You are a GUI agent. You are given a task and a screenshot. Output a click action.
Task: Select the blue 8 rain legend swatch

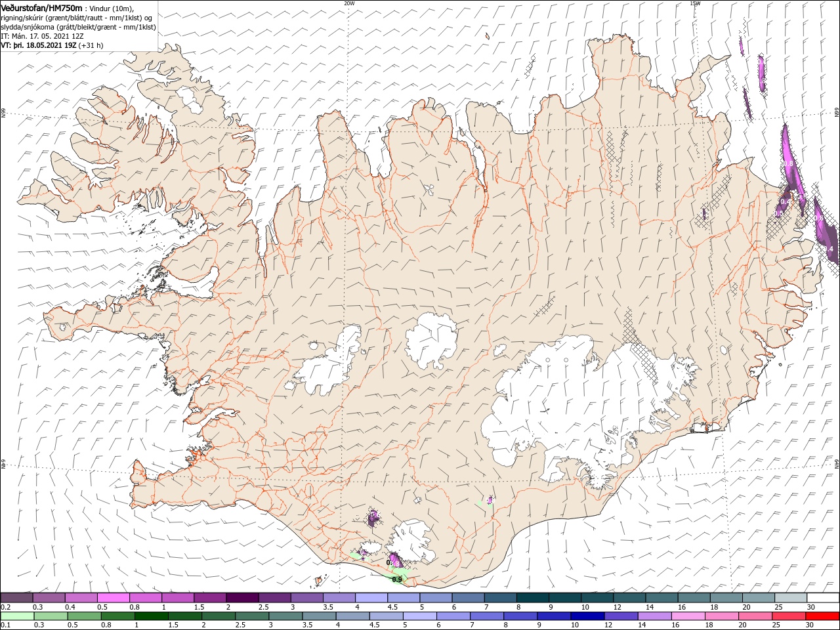tap(520, 616)
